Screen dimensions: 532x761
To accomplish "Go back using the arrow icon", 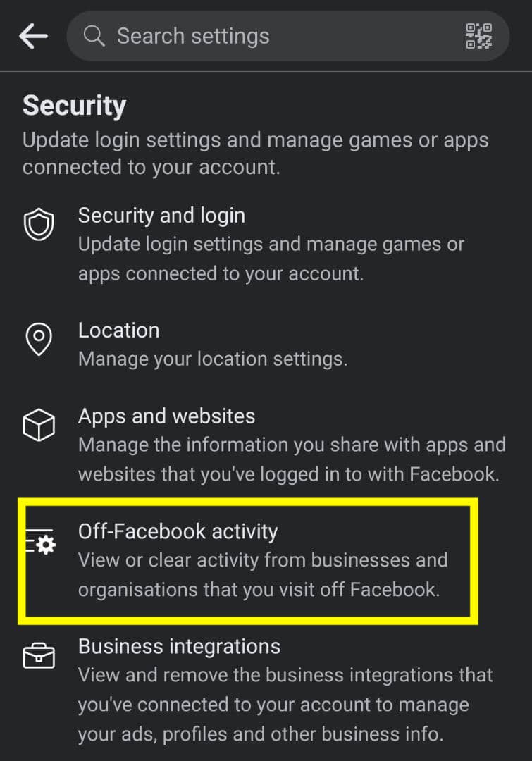I will [x=33, y=36].
